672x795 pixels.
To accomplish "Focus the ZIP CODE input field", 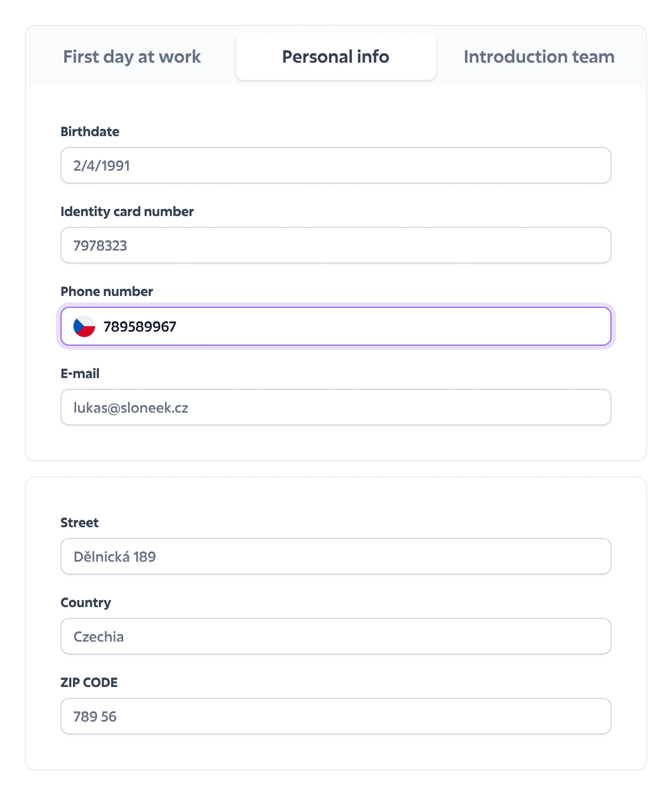I will pyautogui.click(x=335, y=716).
